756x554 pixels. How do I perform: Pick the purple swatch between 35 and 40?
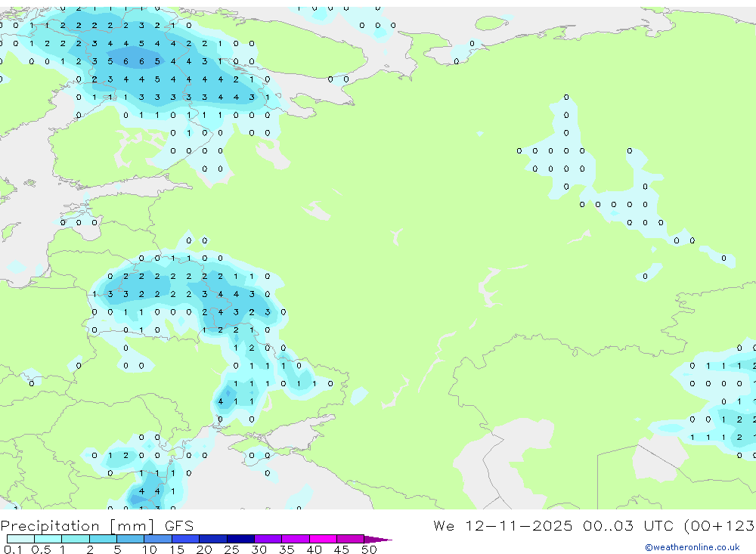(x=296, y=539)
